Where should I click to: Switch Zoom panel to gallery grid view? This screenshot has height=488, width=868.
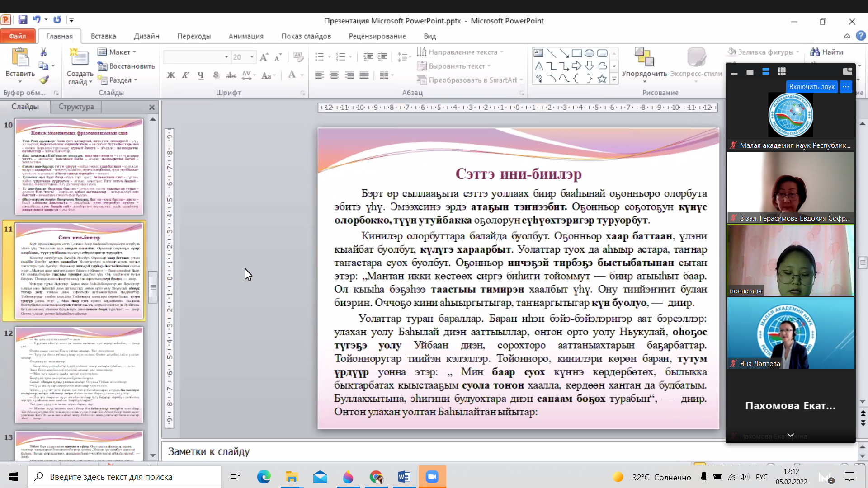coord(782,71)
